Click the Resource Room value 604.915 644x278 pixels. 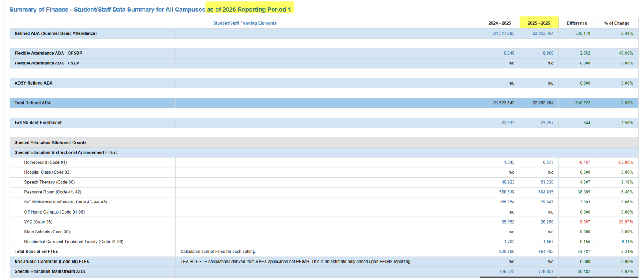coord(545,192)
